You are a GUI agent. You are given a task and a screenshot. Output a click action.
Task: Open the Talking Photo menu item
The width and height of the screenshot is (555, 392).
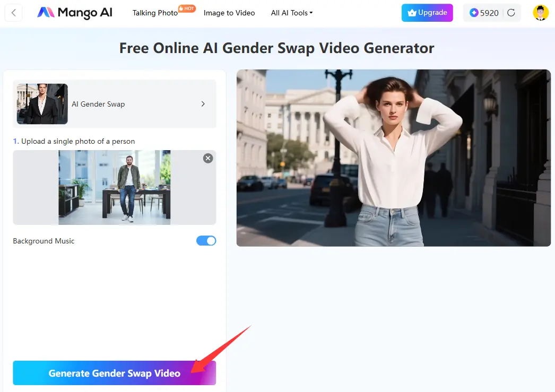click(155, 13)
